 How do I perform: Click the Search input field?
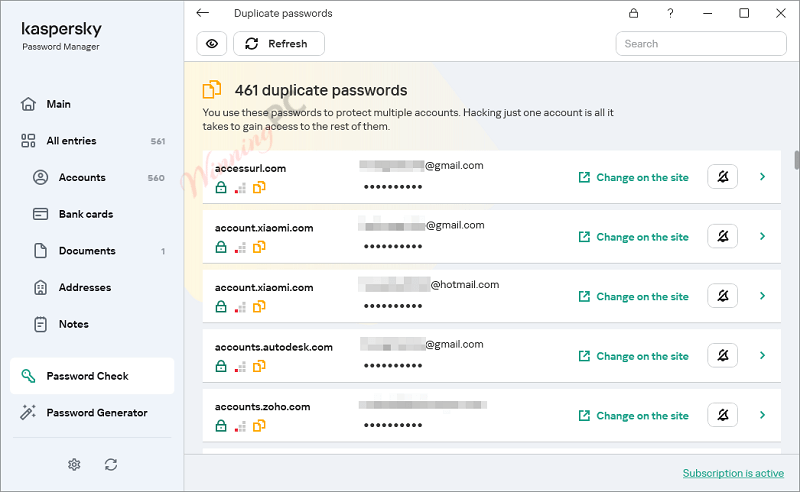[701, 43]
